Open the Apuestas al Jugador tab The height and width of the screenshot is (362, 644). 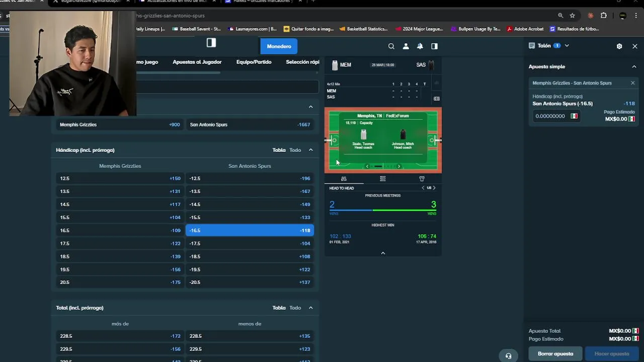pyautogui.click(x=197, y=62)
